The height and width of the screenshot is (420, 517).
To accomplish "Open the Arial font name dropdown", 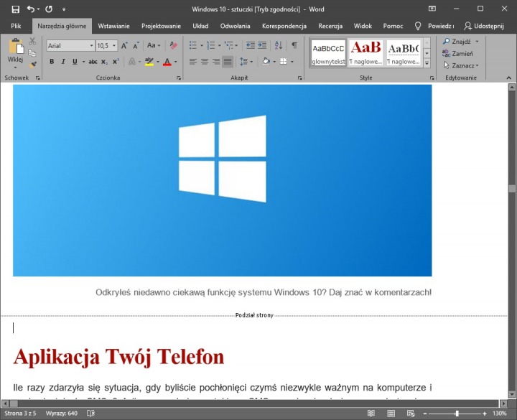I will 91,45.
